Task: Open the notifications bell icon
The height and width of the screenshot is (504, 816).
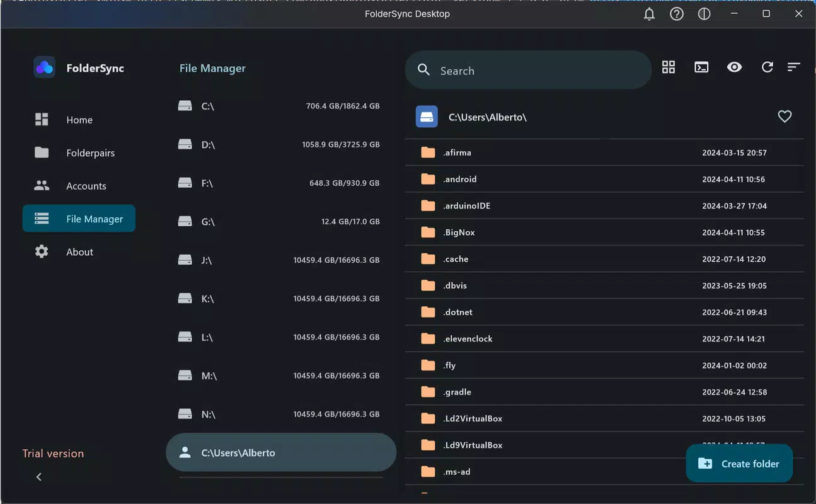Action: coord(649,14)
